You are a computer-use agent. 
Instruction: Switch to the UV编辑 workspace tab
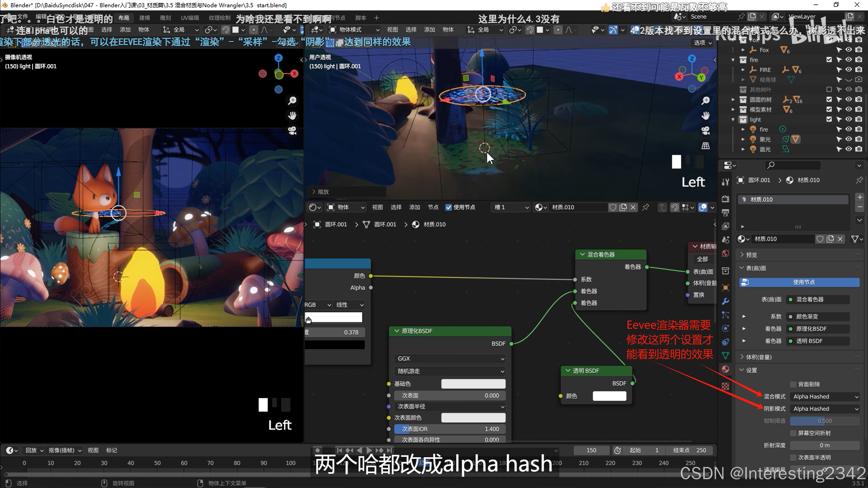pyautogui.click(x=190, y=18)
